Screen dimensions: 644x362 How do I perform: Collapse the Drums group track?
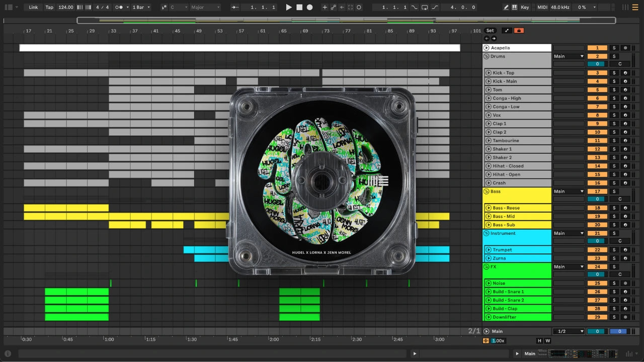(487, 57)
